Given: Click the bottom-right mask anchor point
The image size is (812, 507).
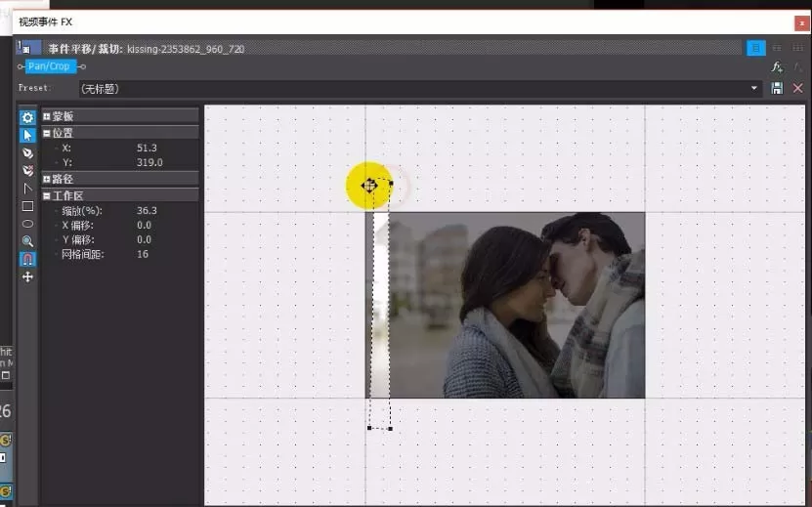Looking at the screenshot, I should tap(391, 428).
